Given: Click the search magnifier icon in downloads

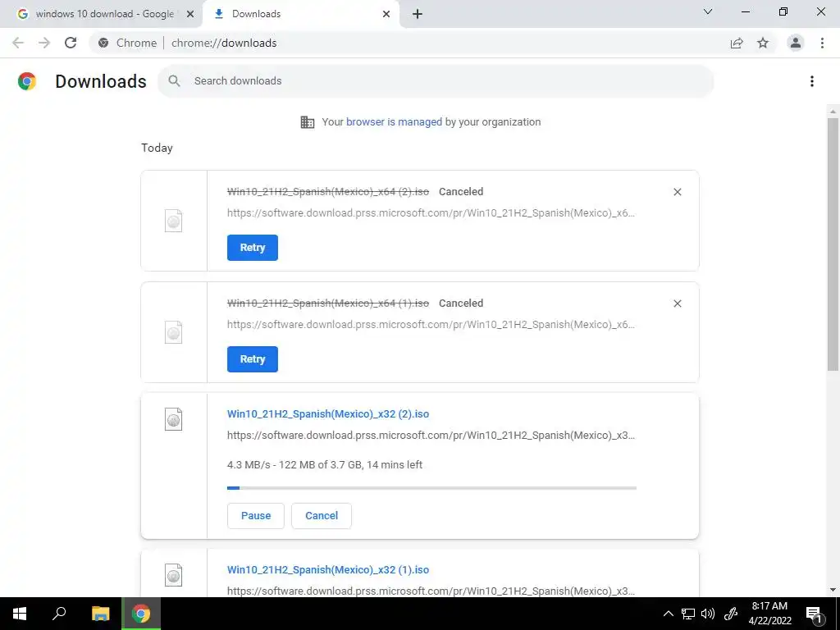Looking at the screenshot, I should pyautogui.click(x=174, y=81).
